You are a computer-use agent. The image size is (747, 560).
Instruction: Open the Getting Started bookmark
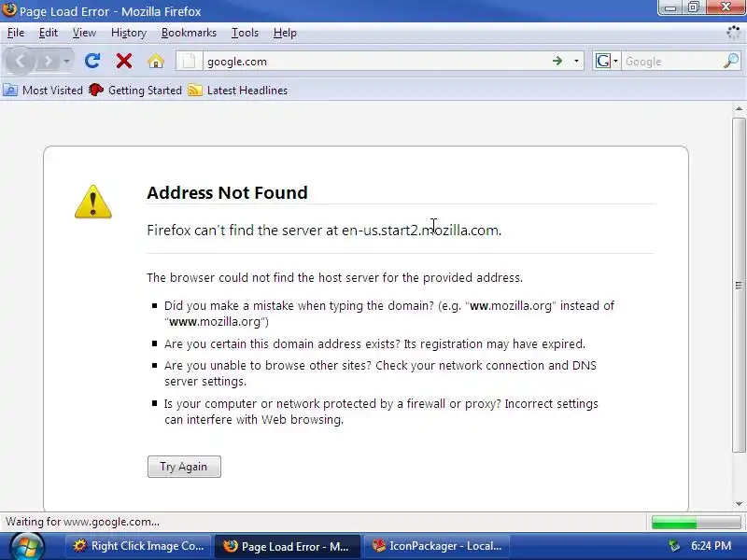click(135, 90)
